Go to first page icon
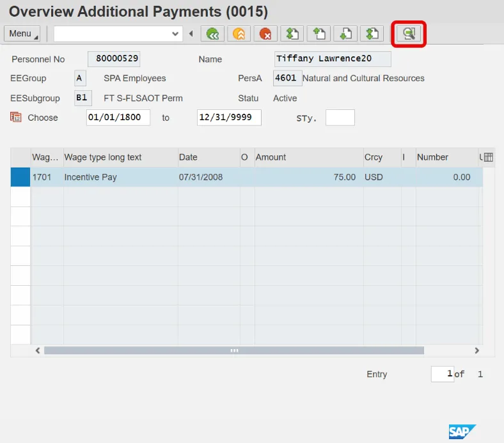Image resolution: width=504 pixels, height=443 pixels. point(292,34)
